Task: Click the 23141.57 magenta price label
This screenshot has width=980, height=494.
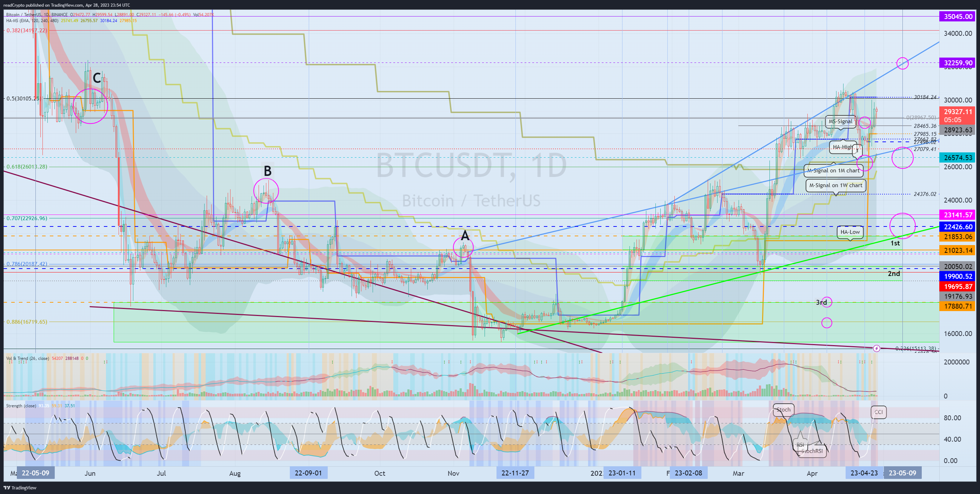Action: coord(957,215)
